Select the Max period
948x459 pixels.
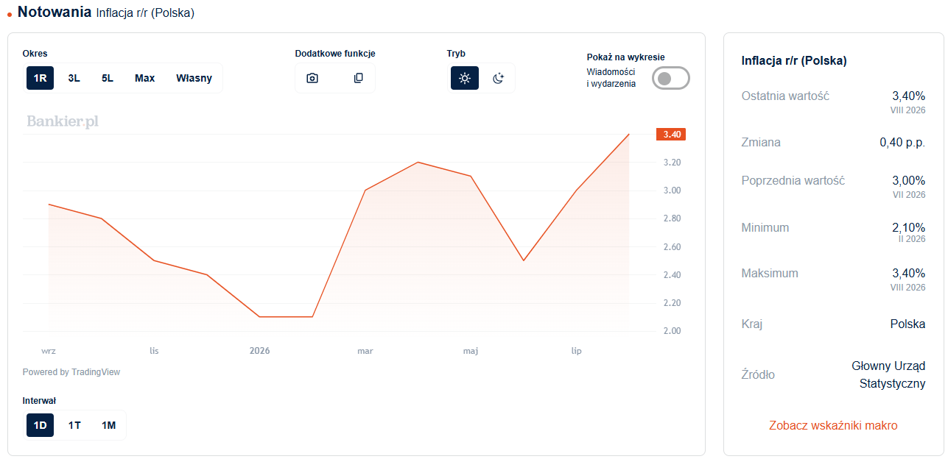[x=144, y=78]
